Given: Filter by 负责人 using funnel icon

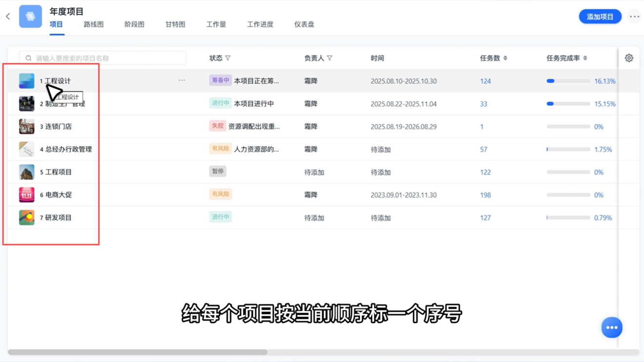Looking at the screenshot, I should coord(330,58).
